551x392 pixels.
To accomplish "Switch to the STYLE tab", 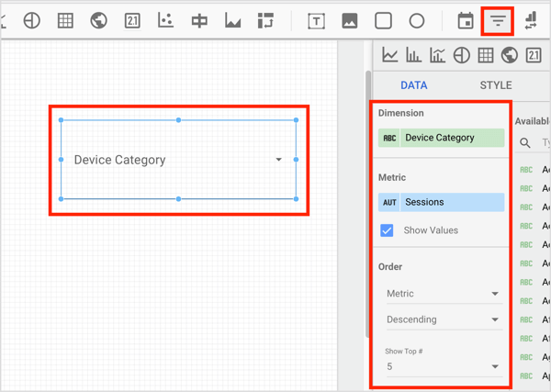I will (496, 85).
